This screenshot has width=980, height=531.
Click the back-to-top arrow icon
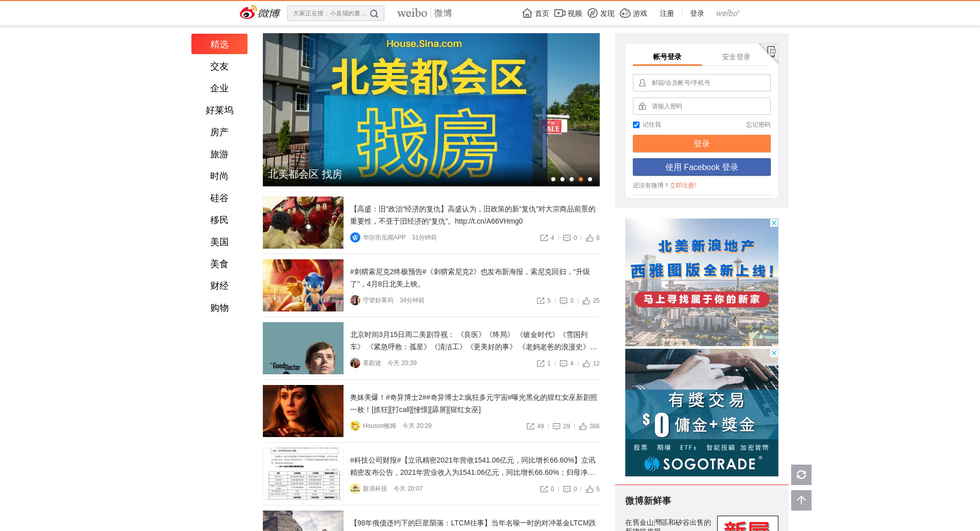click(x=801, y=500)
